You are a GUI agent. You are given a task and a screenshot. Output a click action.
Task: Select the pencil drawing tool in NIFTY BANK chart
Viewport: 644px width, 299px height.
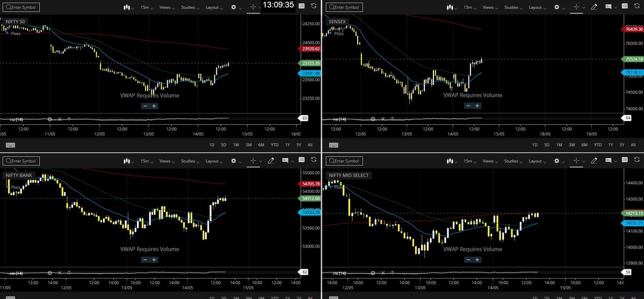click(271, 161)
